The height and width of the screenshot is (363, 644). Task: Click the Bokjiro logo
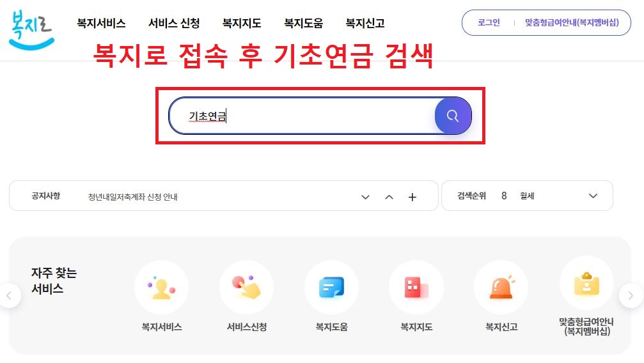(31, 31)
